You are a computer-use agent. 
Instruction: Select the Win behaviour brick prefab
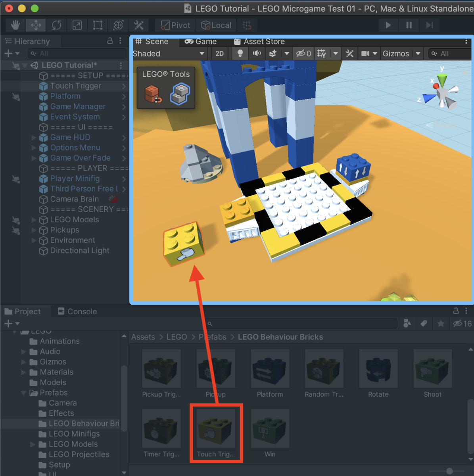coord(270,434)
